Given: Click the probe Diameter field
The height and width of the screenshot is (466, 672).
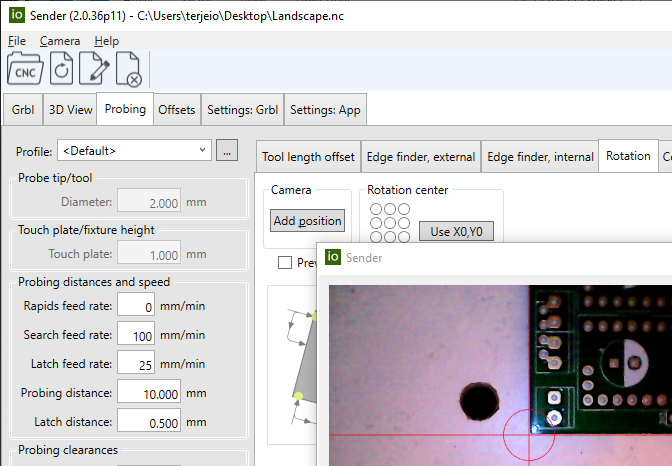Looking at the screenshot, I should pyautogui.click(x=149, y=201).
